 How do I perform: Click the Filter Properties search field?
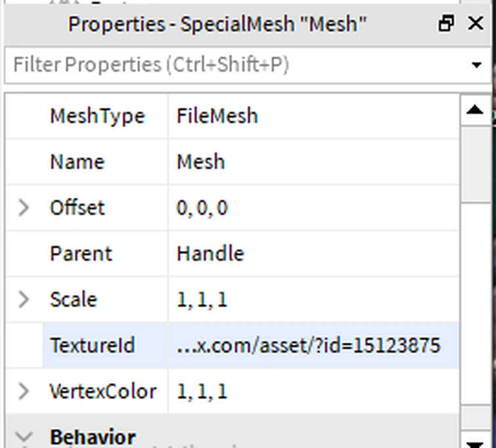click(237, 65)
